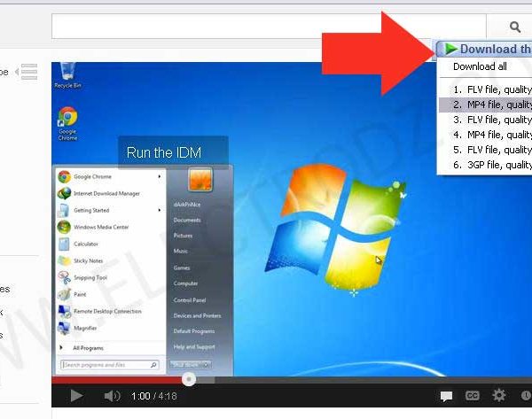Click the magnifier search button
Image resolution: width=532 pixels, height=419 pixels.
tap(514, 27)
